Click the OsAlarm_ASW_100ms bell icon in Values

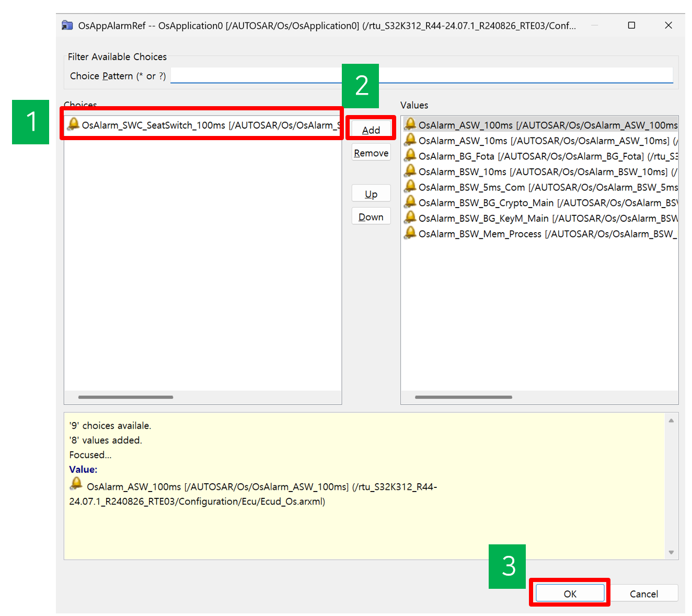click(x=410, y=124)
